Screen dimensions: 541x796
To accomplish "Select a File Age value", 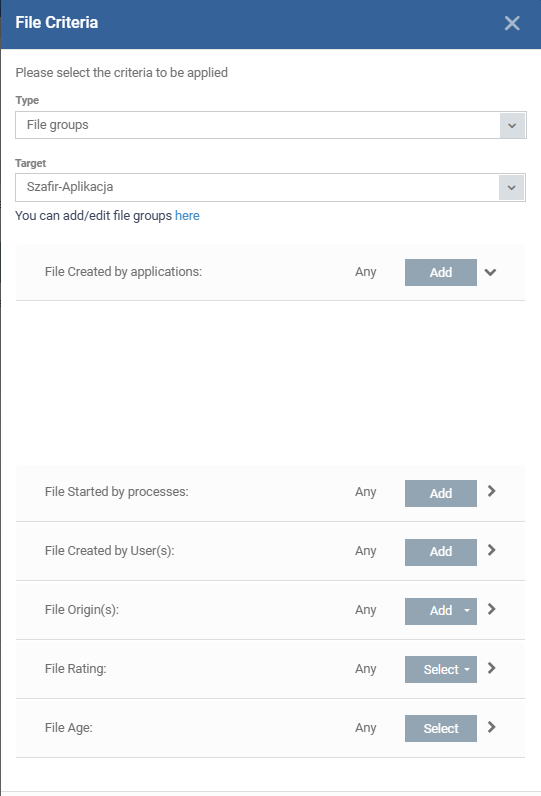I will [441, 728].
